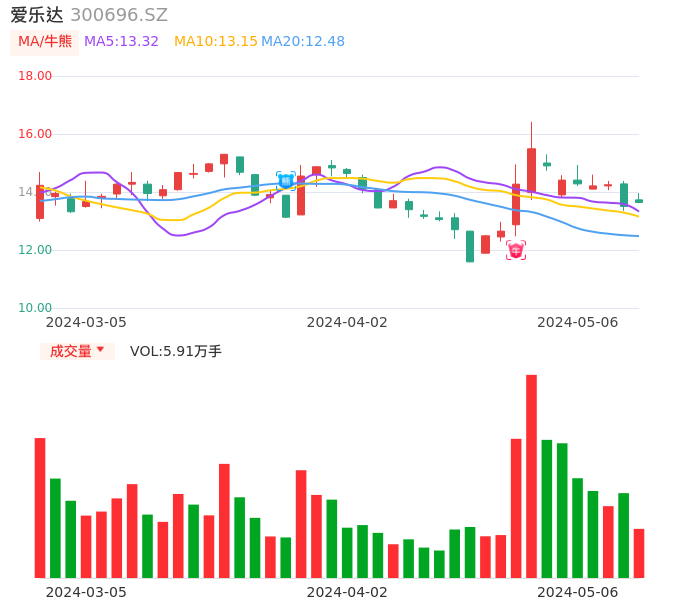Click the 18.00 price axis label
This screenshot has width=686, height=606.
click(35, 76)
